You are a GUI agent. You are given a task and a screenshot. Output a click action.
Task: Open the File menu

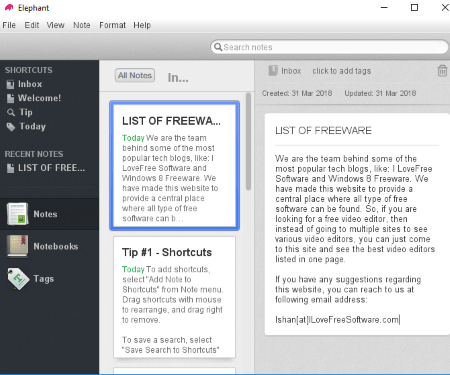click(x=9, y=25)
